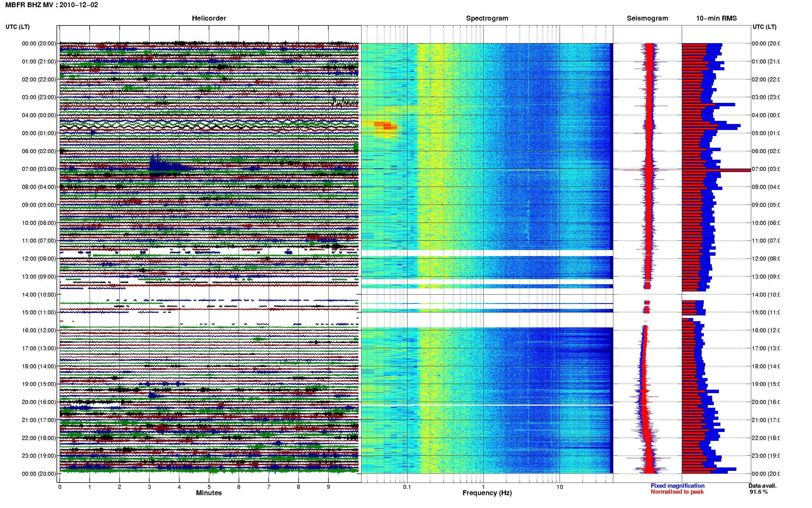The image size is (812, 508).
Task: Click the left 22:00 (18:00) time label
Action: click(x=39, y=438)
